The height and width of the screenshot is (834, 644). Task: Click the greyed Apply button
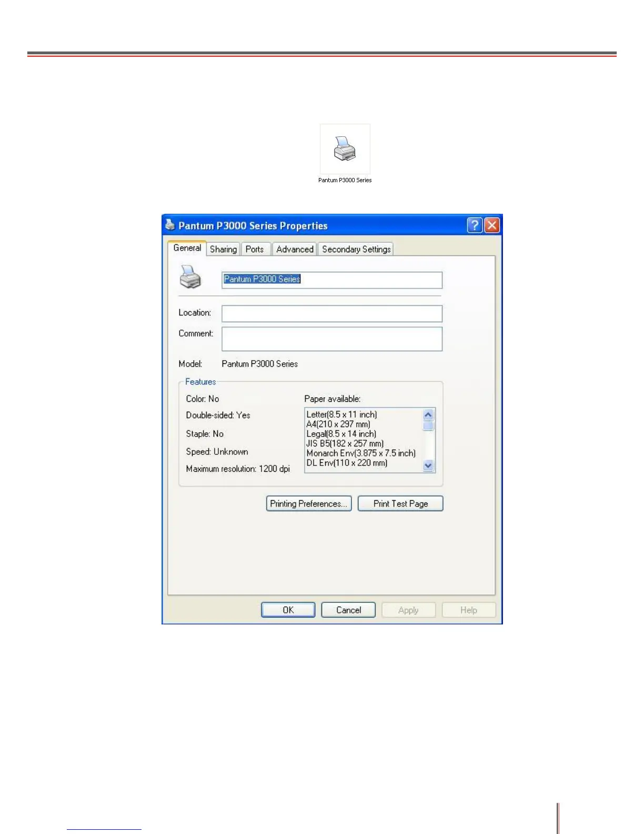click(408, 610)
